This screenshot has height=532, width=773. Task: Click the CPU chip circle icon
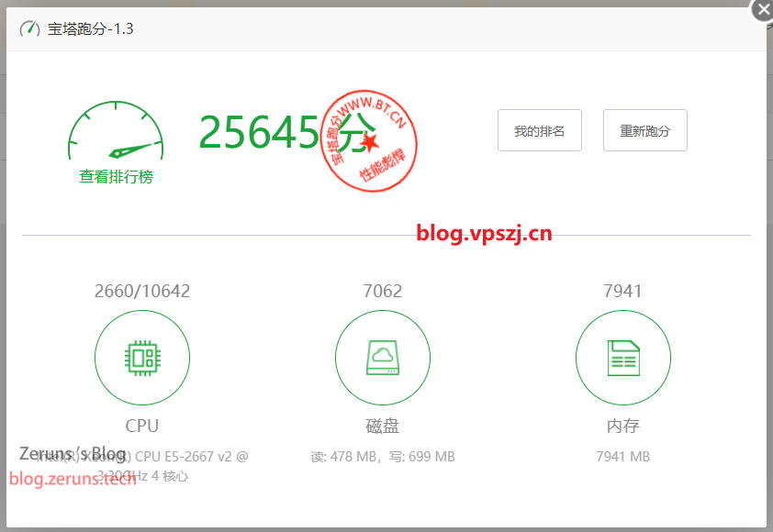pos(142,358)
